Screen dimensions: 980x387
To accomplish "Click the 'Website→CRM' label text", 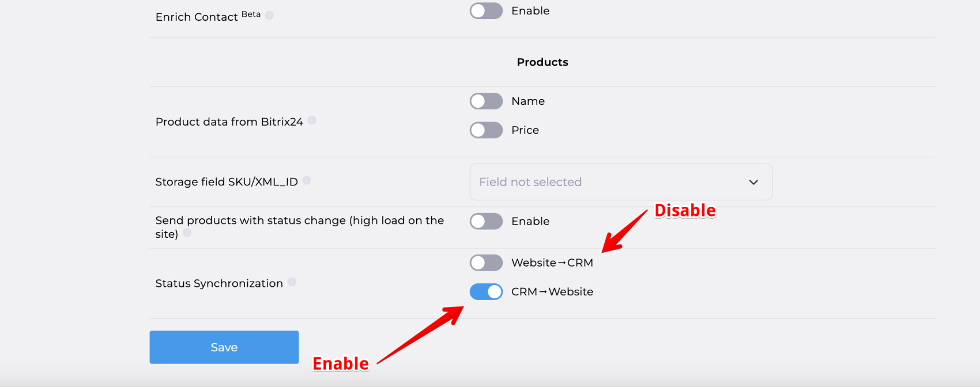I will click(552, 263).
